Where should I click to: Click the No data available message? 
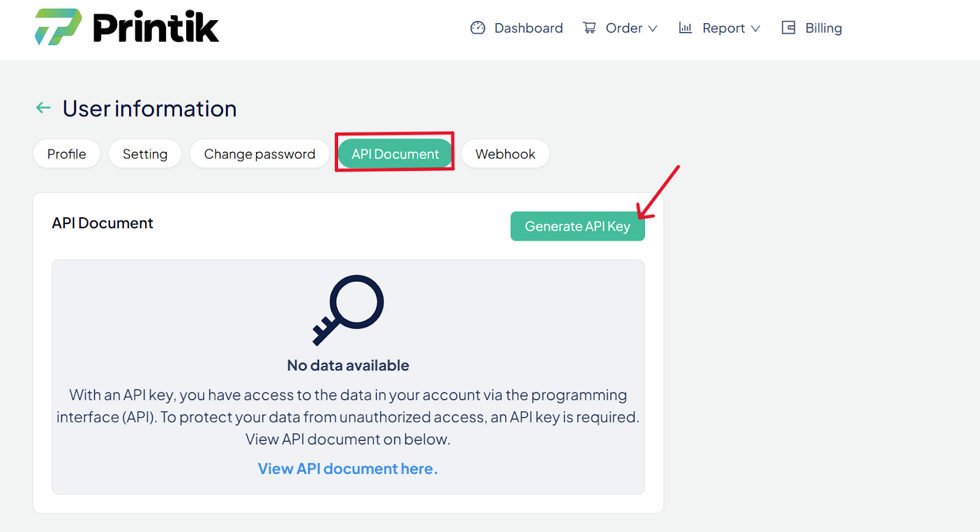click(348, 365)
